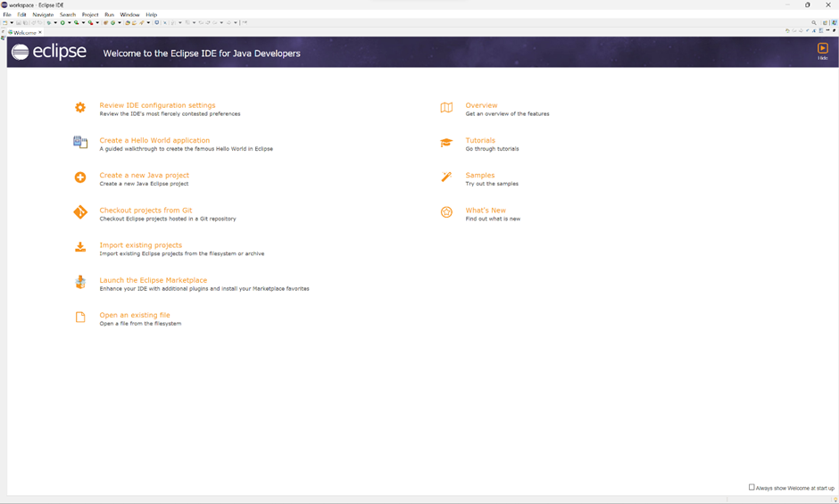This screenshot has height=504, width=839.
Task: Click the gear icon for IDE configuration
Action: [x=80, y=108]
